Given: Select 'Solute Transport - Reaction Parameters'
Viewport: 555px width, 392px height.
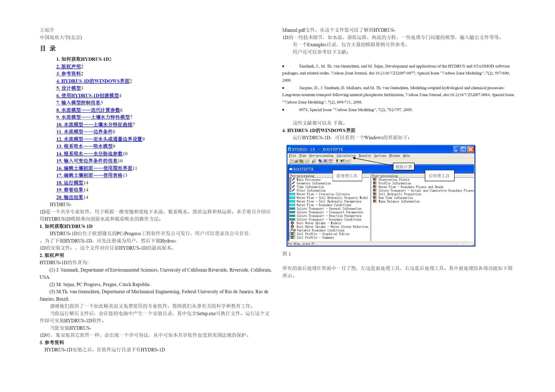Looking at the screenshot, I should coord(329,216).
